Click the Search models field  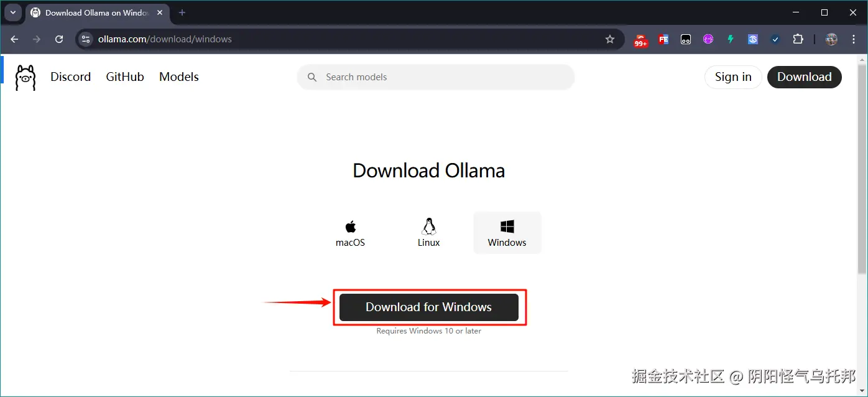pos(435,77)
